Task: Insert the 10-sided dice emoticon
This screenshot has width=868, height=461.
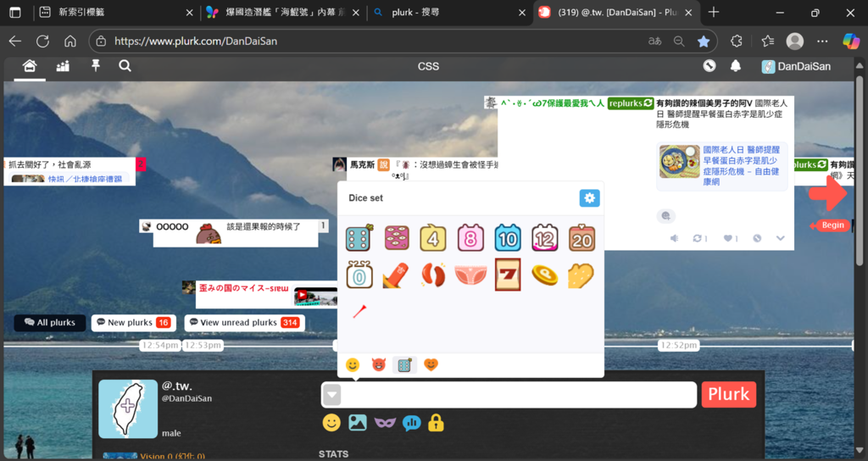Action: point(507,238)
